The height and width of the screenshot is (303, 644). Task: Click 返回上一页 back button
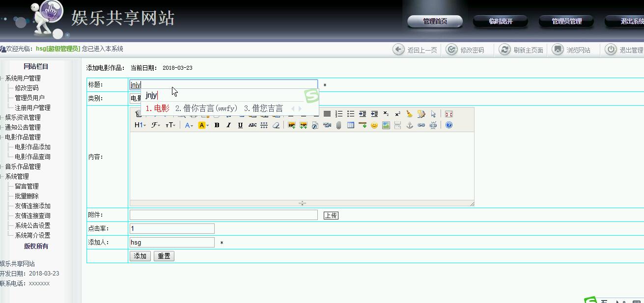click(x=415, y=50)
